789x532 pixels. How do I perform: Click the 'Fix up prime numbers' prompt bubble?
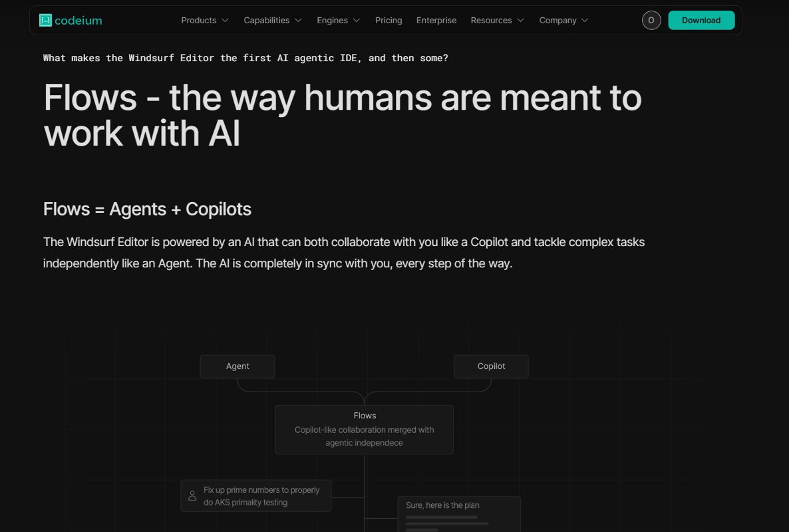click(x=256, y=496)
